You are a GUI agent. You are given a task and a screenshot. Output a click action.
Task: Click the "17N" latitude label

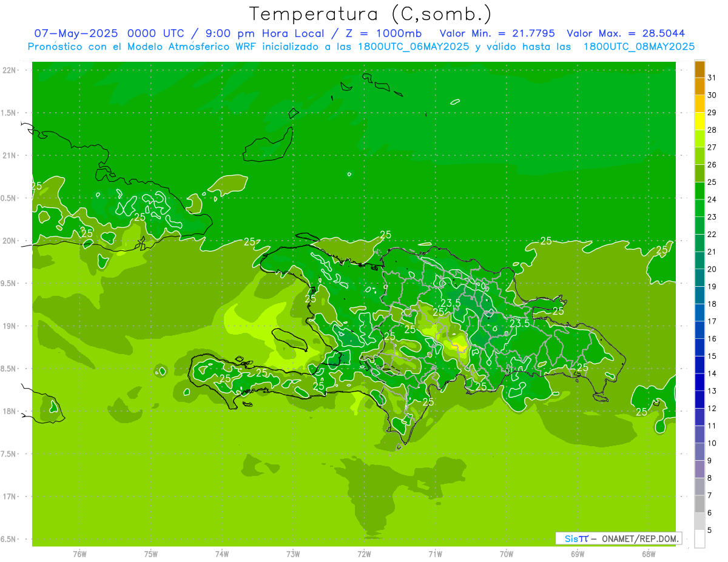point(9,497)
